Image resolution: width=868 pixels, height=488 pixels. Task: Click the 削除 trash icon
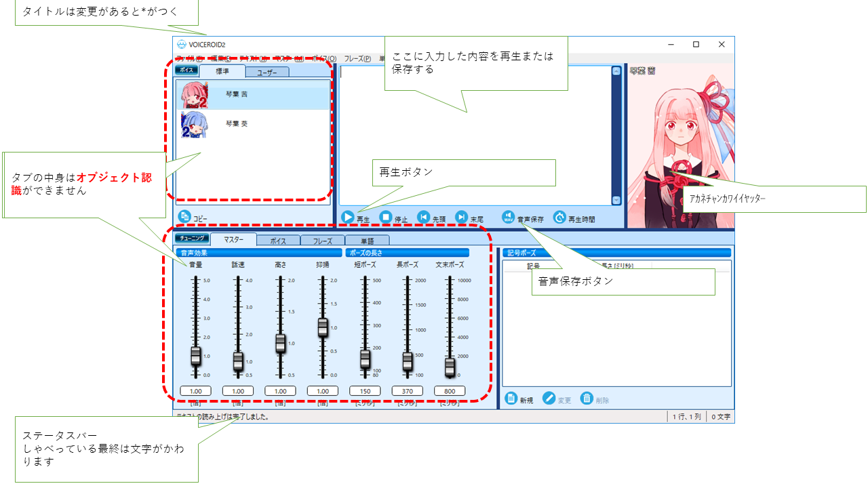point(587,400)
